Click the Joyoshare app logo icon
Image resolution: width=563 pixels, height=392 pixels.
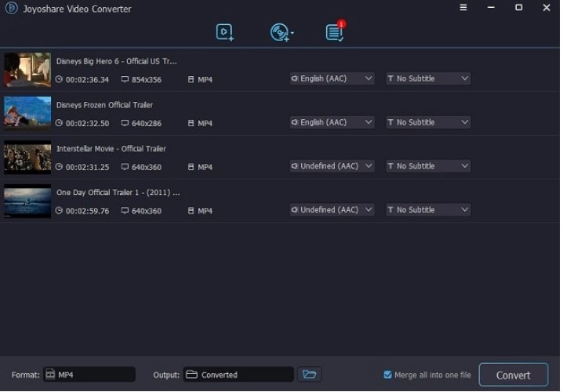point(12,8)
